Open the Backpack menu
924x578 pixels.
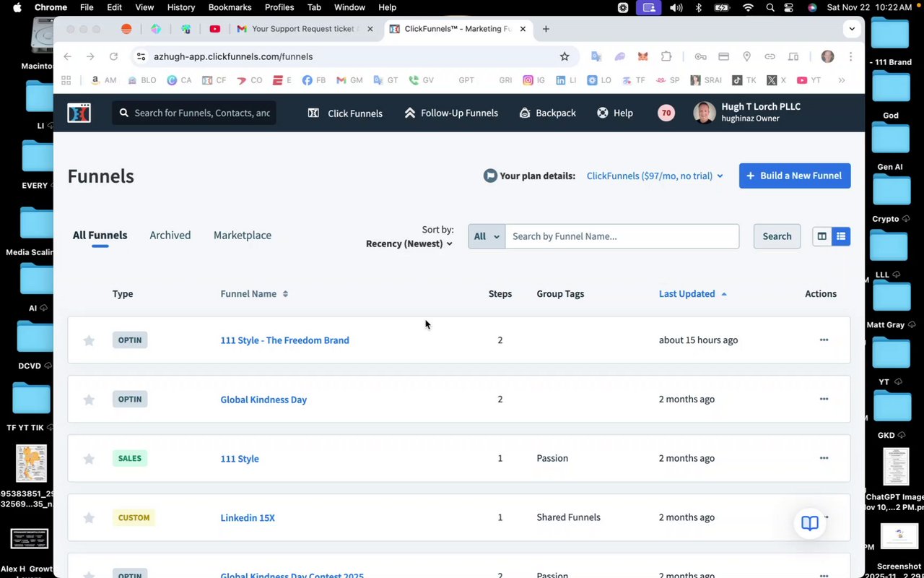point(547,113)
